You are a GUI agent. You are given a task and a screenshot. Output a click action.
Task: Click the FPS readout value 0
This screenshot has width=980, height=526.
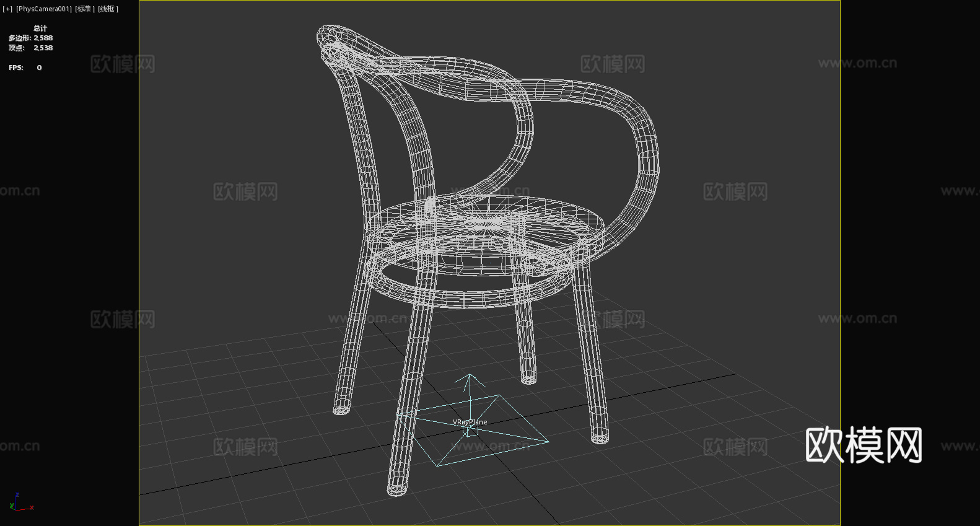[x=39, y=68]
